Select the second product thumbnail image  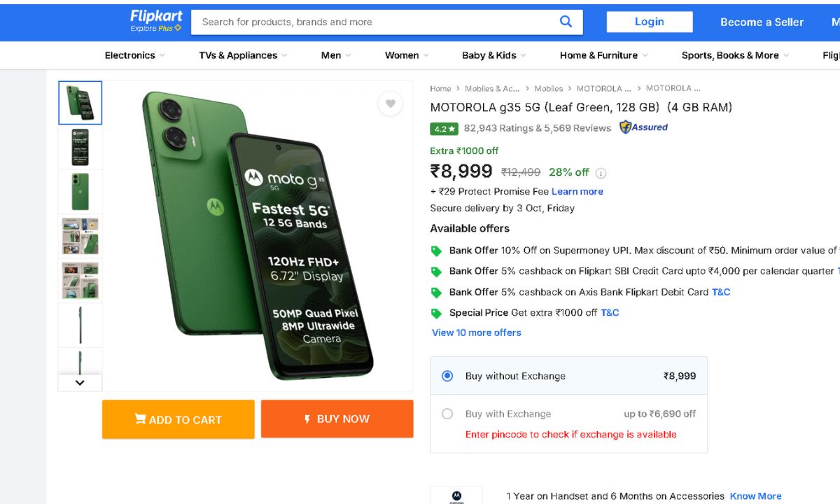coord(80,147)
